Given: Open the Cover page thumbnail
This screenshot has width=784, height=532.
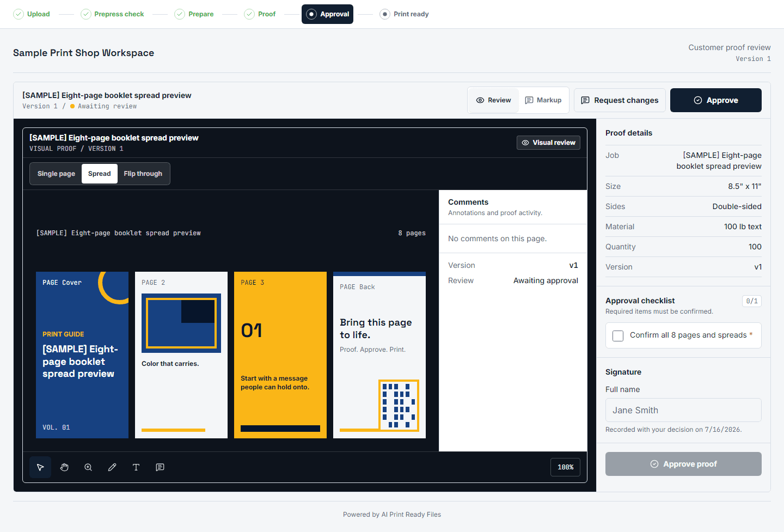Looking at the screenshot, I should click(x=82, y=355).
